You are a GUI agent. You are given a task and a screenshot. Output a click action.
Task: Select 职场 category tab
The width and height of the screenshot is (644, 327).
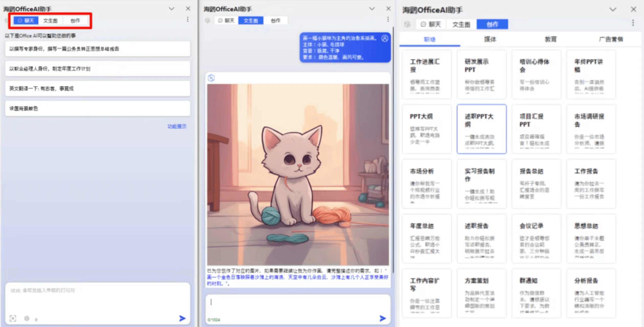[430, 40]
